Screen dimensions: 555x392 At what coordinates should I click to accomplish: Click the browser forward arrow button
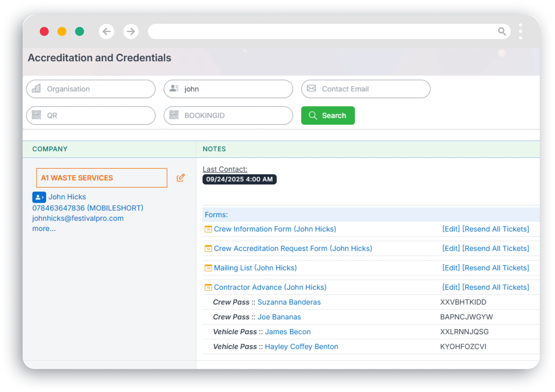click(x=131, y=31)
